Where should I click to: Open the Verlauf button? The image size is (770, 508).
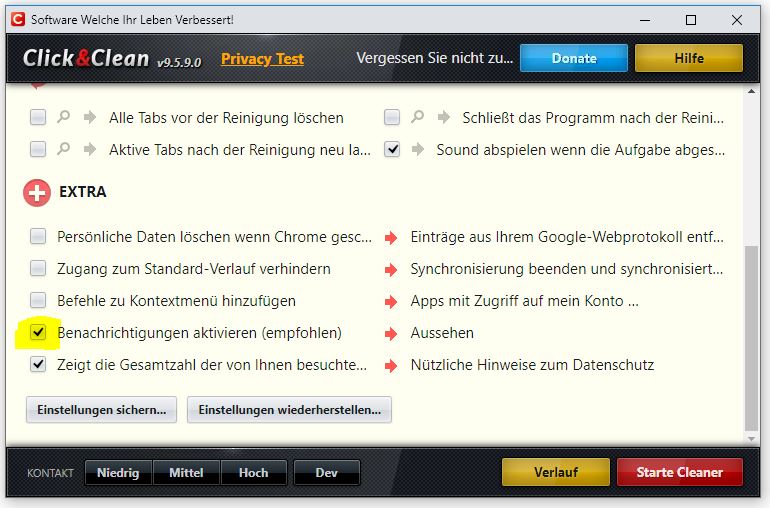coord(556,472)
